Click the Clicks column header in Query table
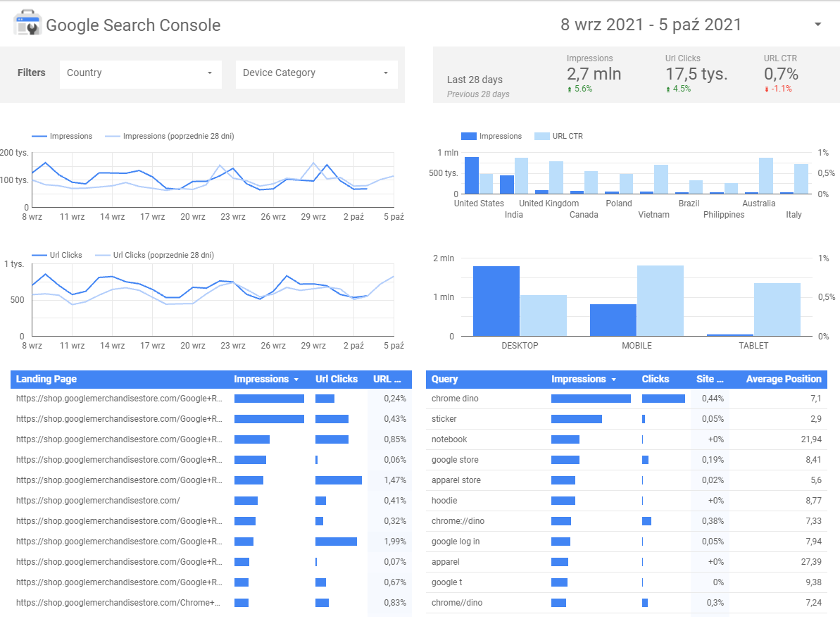The height and width of the screenshot is (619, 840). point(656,379)
